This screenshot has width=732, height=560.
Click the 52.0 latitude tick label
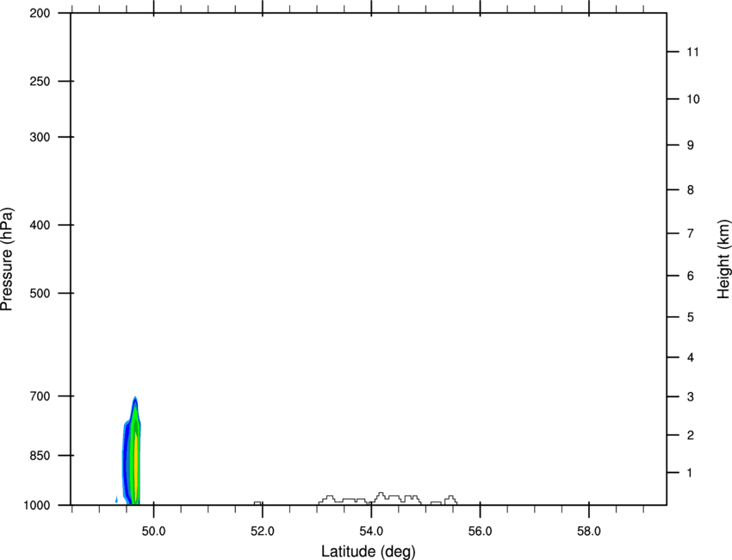pos(263,532)
